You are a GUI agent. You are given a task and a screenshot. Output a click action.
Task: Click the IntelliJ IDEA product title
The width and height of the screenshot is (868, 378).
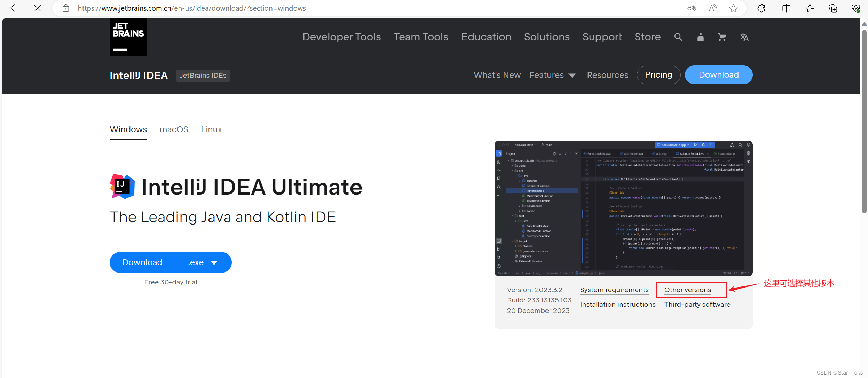(x=139, y=76)
